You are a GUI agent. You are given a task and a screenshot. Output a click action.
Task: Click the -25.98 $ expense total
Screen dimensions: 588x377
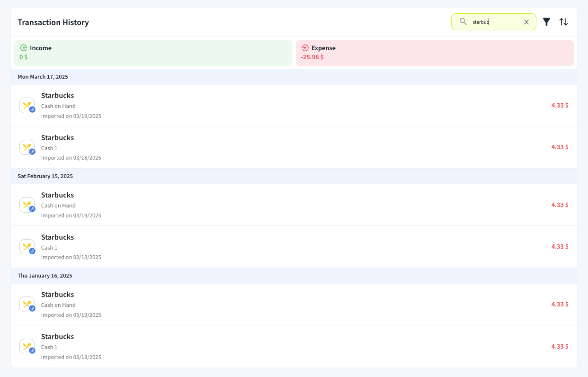pyautogui.click(x=312, y=57)
